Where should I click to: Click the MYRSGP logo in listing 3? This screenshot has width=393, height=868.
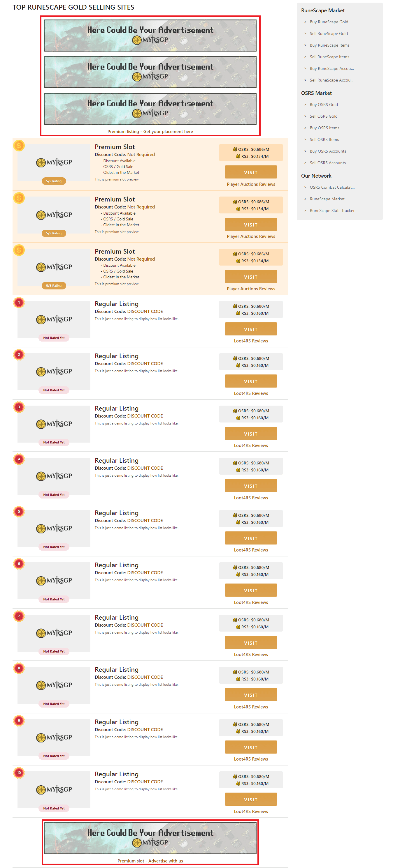54,424
